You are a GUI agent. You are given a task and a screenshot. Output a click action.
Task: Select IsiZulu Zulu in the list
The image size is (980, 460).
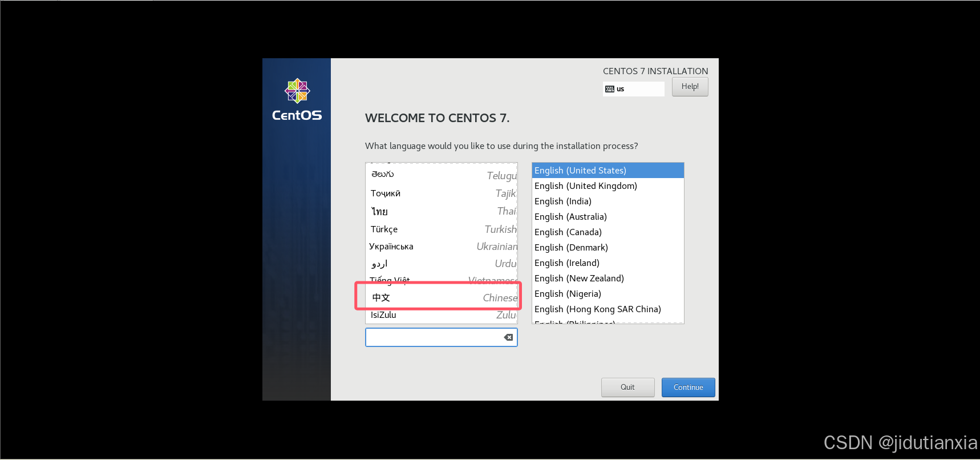[x=441, y=315]
